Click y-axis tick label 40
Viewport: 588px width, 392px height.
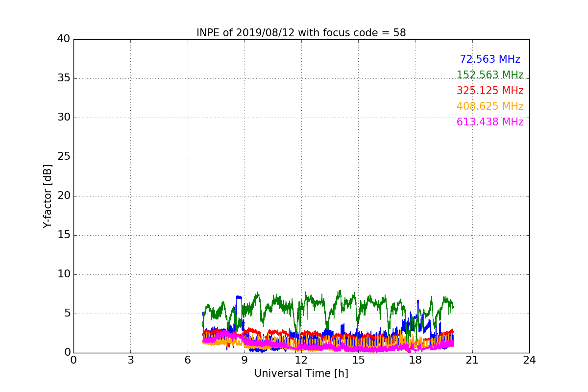click(x=64, y=39)
